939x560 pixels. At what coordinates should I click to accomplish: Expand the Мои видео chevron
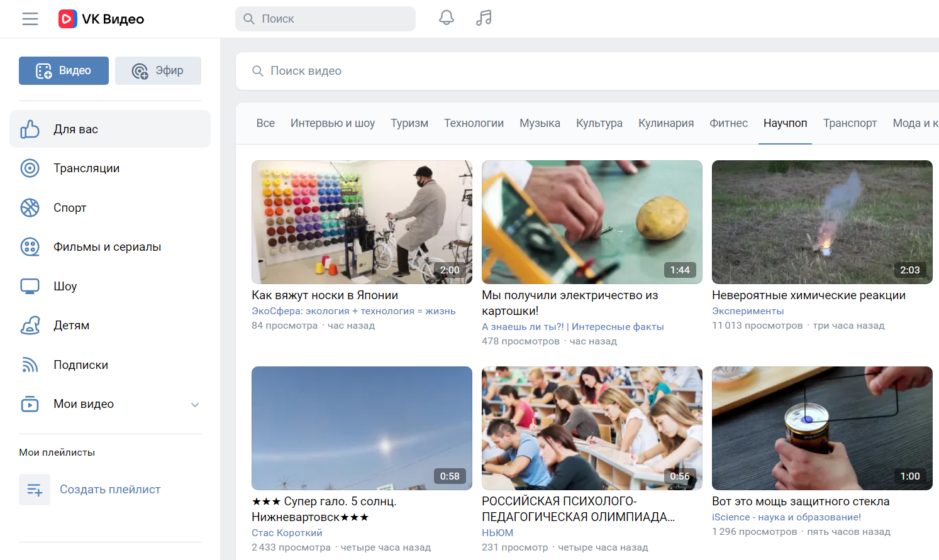coord(195,405)
